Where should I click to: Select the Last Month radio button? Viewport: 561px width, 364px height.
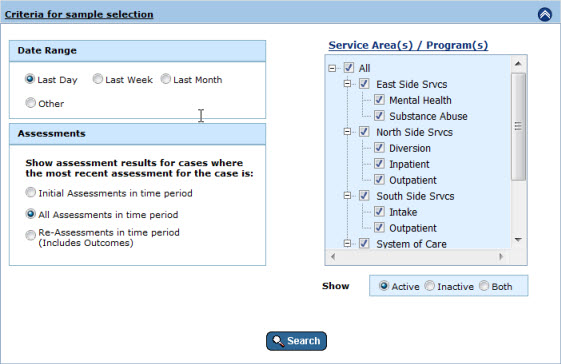(166, 79)
